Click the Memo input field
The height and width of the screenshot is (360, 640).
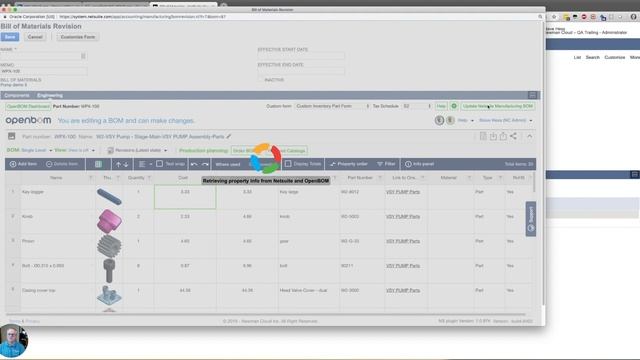[x=43, y=71]
